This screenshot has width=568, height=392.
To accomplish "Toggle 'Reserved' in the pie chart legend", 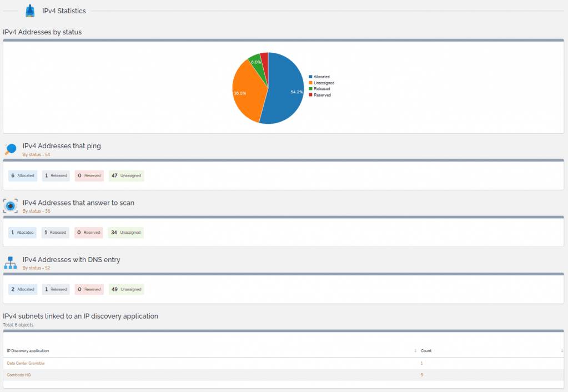I will tap(320, 94).
